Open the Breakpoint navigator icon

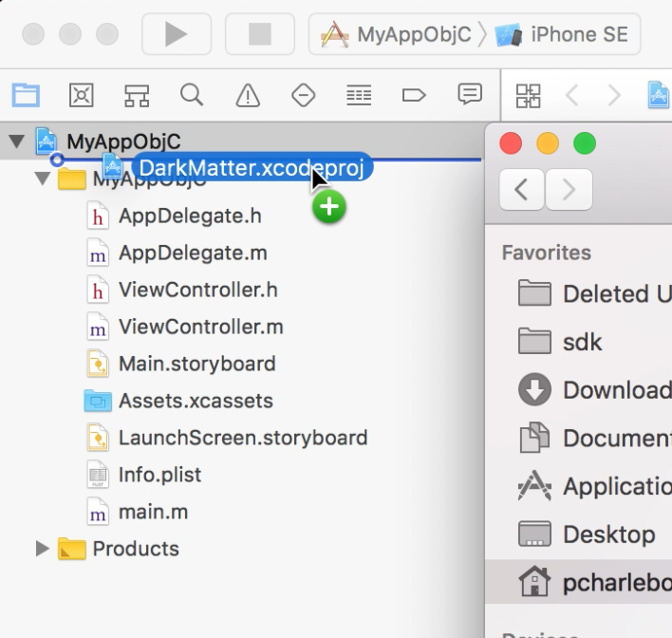[x=414, y=95]
